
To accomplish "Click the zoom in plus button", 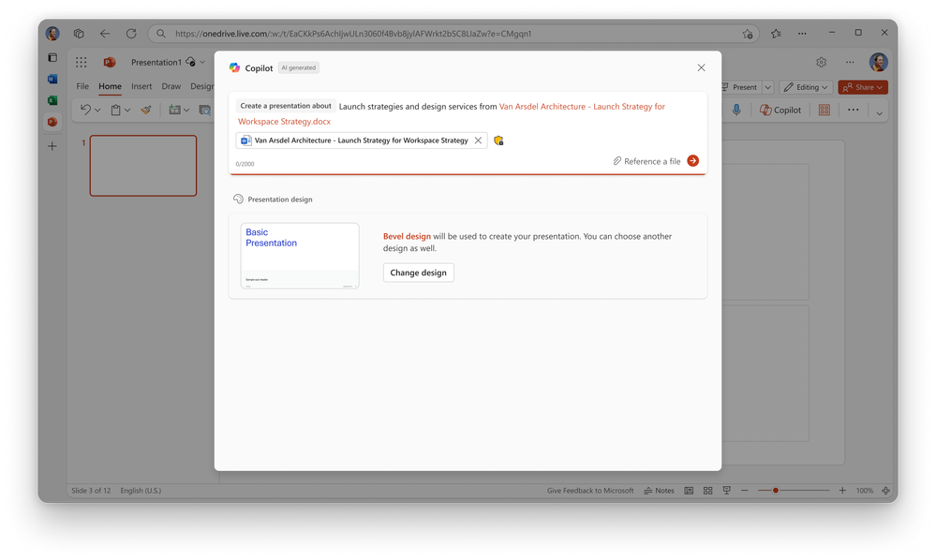I will tap(842, 490).
